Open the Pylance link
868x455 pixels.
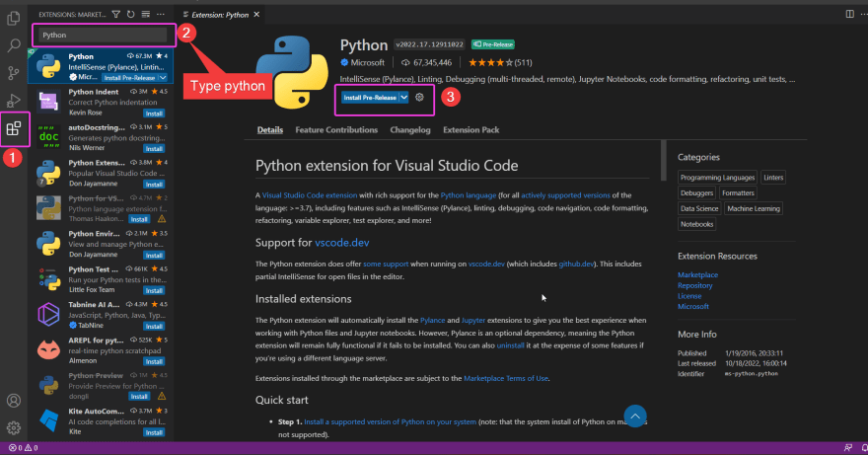tap(432, 321)
